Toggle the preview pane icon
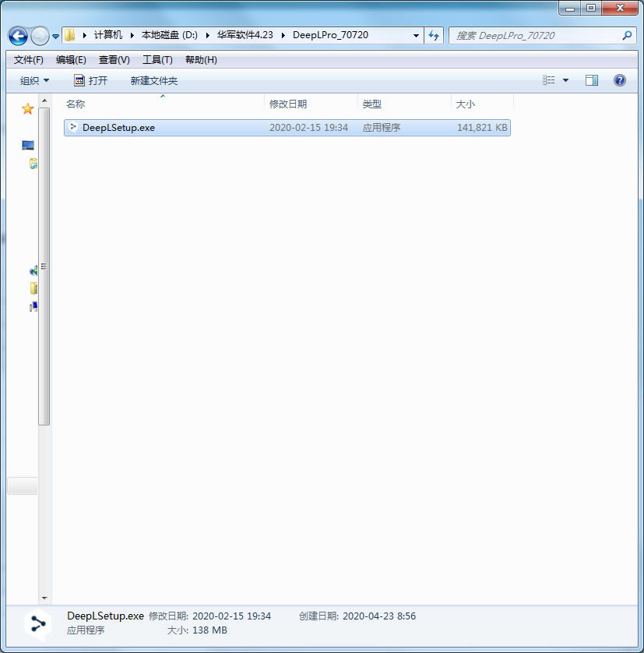Viewport: 644px width, 653px height. coord(592,80)
